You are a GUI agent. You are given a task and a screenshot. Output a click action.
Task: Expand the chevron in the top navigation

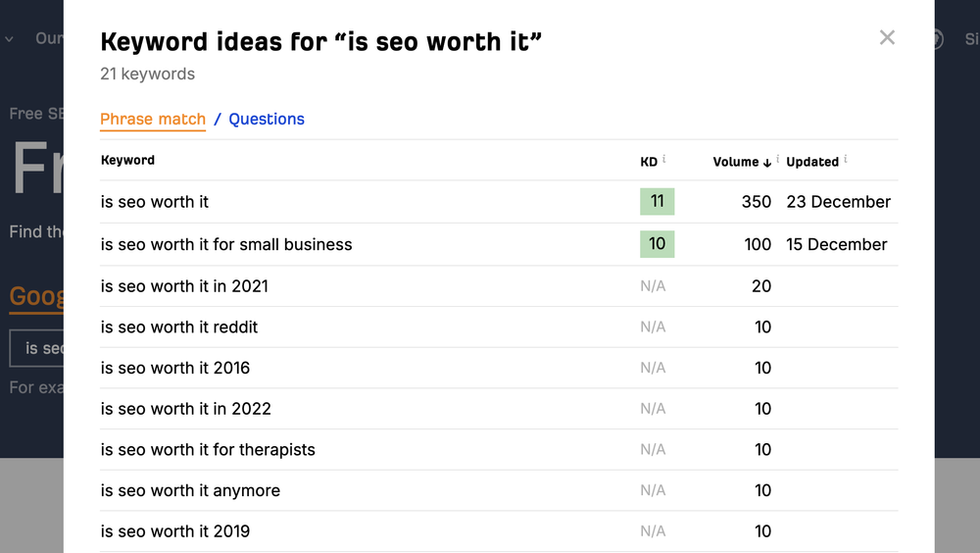click(x=9, y=39)
